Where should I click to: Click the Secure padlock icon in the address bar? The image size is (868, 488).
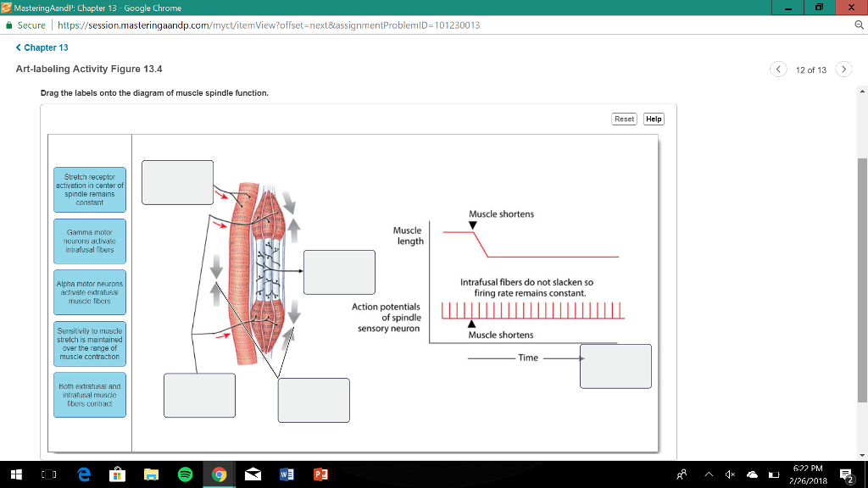coord(8,26)
